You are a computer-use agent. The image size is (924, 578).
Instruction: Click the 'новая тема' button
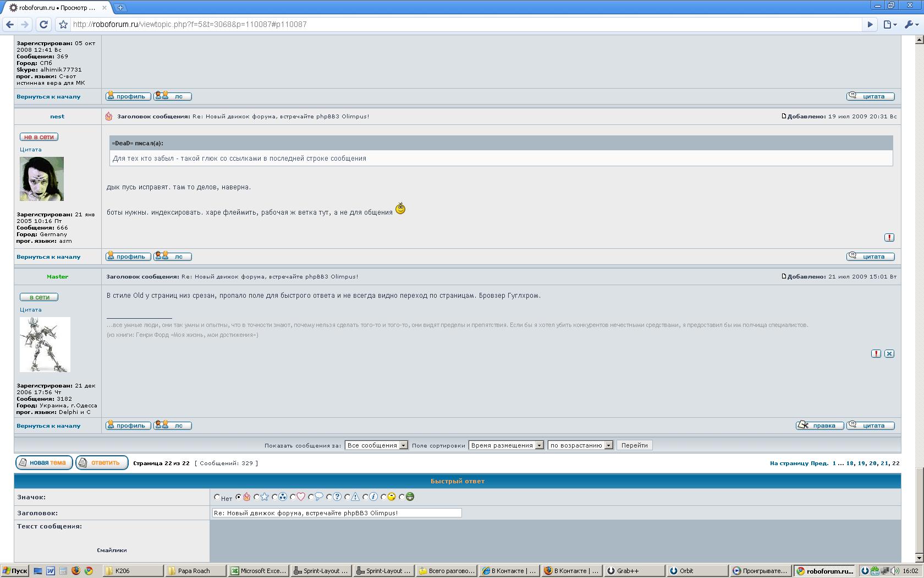[x=44, y=463]
